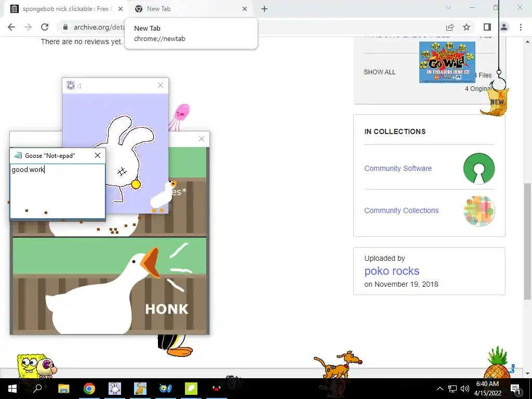The width and height of the screenshot is (532, 399).
Task: Reload the archive.org page
Action: click(45, 27)
